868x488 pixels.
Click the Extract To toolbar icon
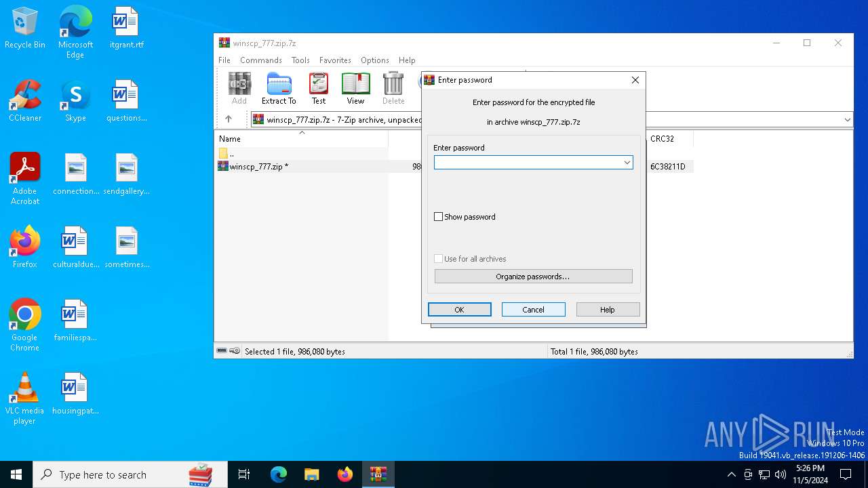[x=279, y=89]
